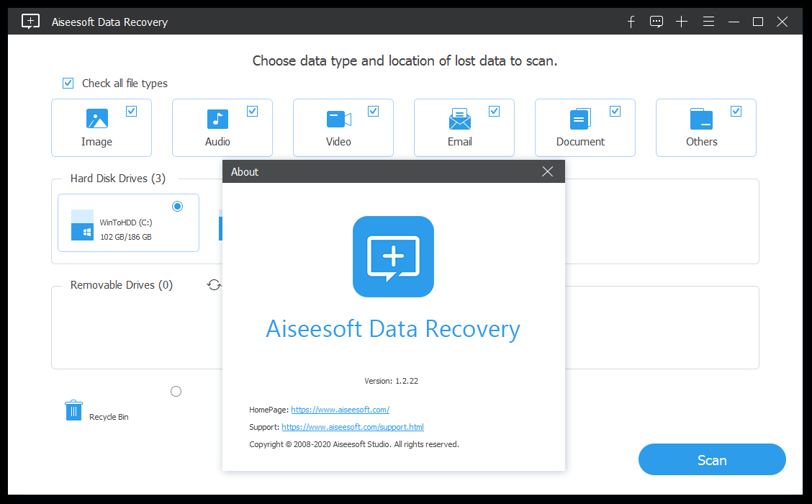The image size is (812, 504).
Task: Select the Others folder icon
Action: (701, 119)
